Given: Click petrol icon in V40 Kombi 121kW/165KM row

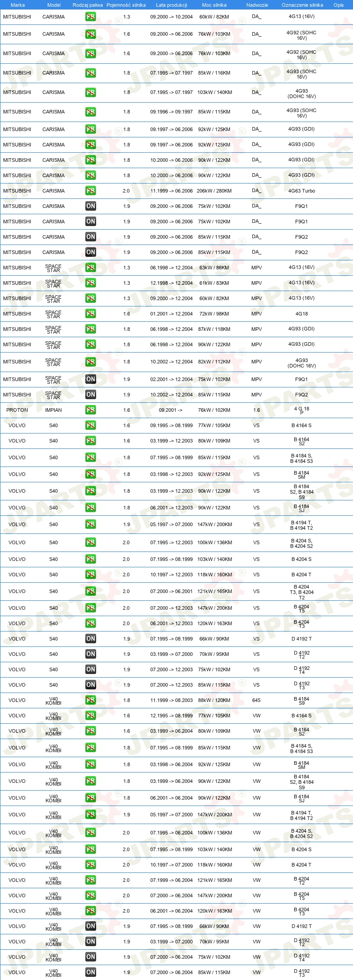Looking at the screenshot, I should point(91,880).
